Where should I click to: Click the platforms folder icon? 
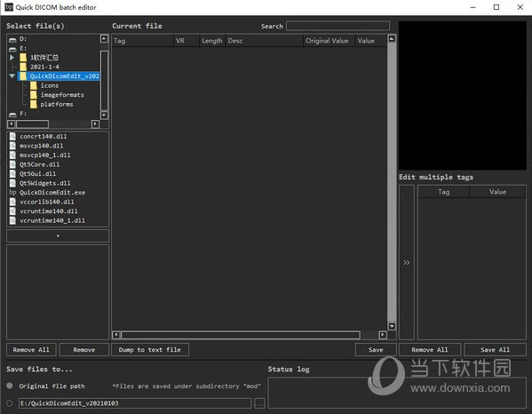[34, 104]
